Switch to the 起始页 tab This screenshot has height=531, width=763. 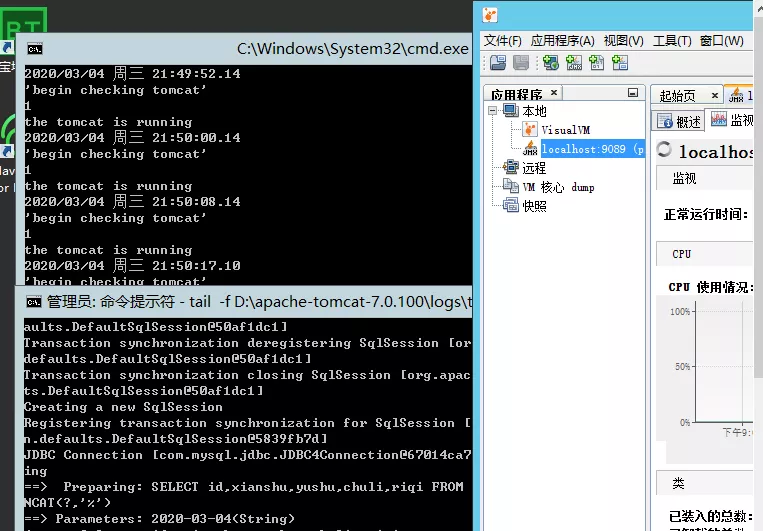[677, 96]
